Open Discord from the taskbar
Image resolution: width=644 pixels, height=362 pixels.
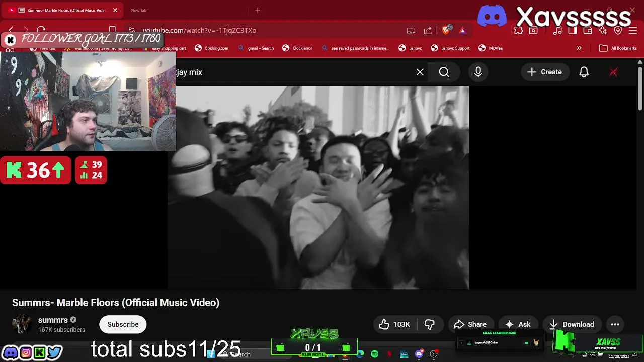click(419, 354)
